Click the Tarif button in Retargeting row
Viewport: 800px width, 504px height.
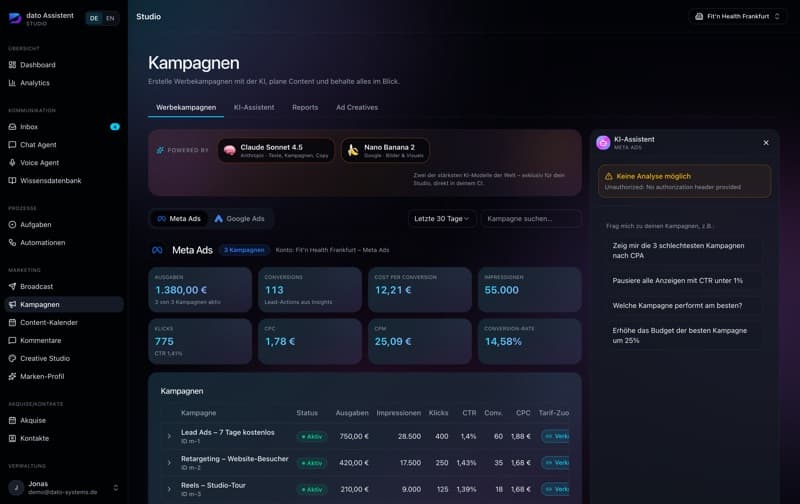point(556,463)
